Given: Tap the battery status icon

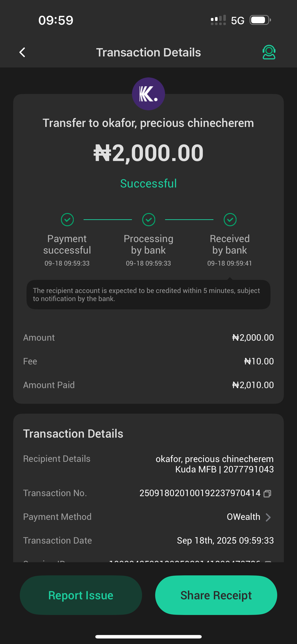Looking at the screenshot, I should pyautogui.click(x=260, y=20).
